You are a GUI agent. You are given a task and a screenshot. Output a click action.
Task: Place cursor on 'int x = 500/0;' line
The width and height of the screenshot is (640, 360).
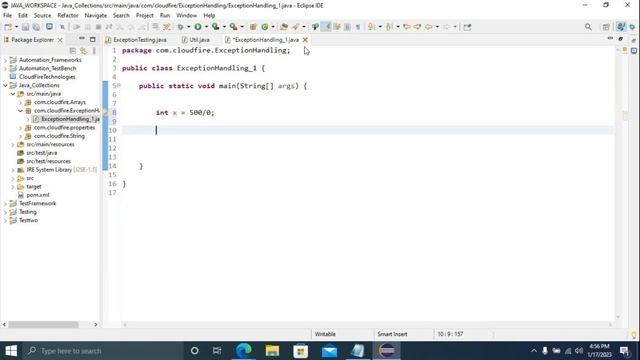pos(185,113)
